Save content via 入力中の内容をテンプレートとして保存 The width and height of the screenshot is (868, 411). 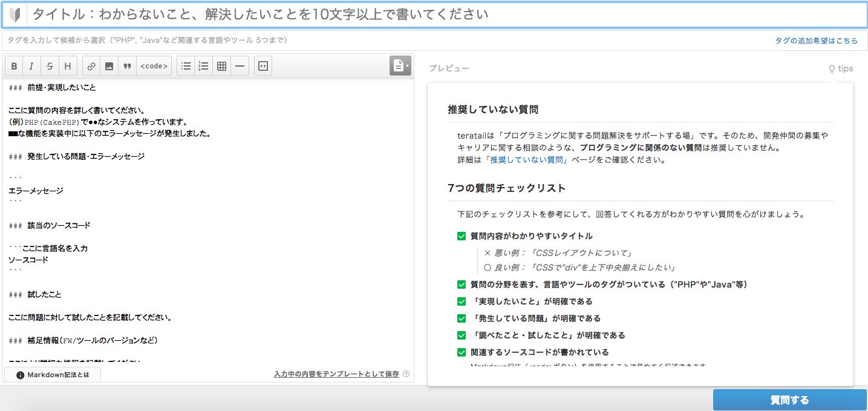tap(336, 374)
